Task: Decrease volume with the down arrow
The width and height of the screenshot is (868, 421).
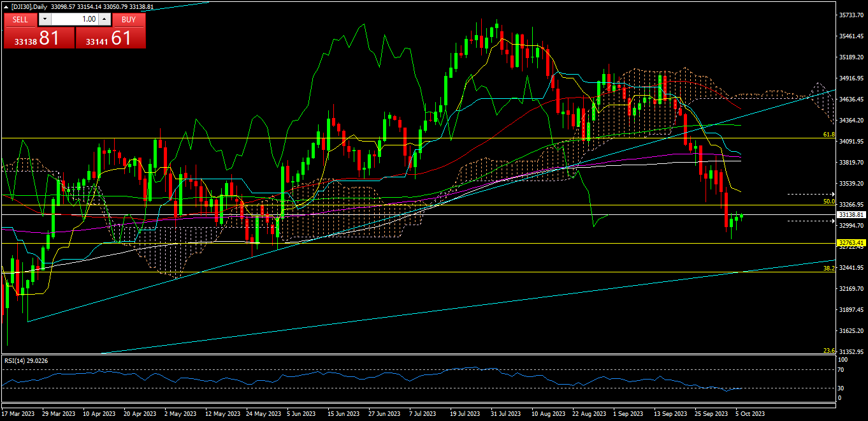Action: (x=44, y=19)
